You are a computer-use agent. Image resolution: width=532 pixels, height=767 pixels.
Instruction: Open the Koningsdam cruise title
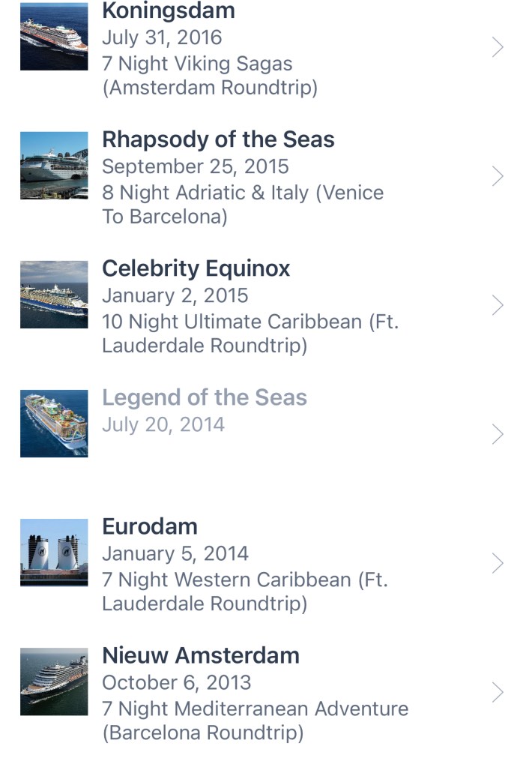pyautogui.click(x=169, y=11)
